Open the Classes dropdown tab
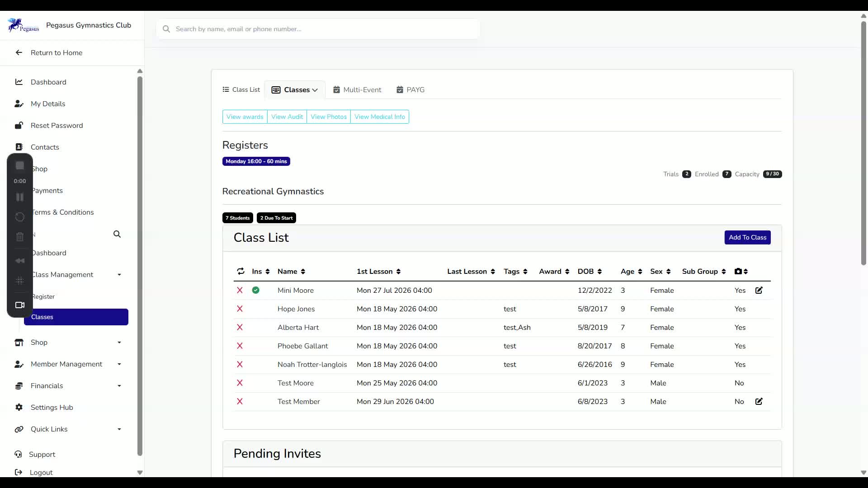The image size is (868, 488). click(295, 90)
